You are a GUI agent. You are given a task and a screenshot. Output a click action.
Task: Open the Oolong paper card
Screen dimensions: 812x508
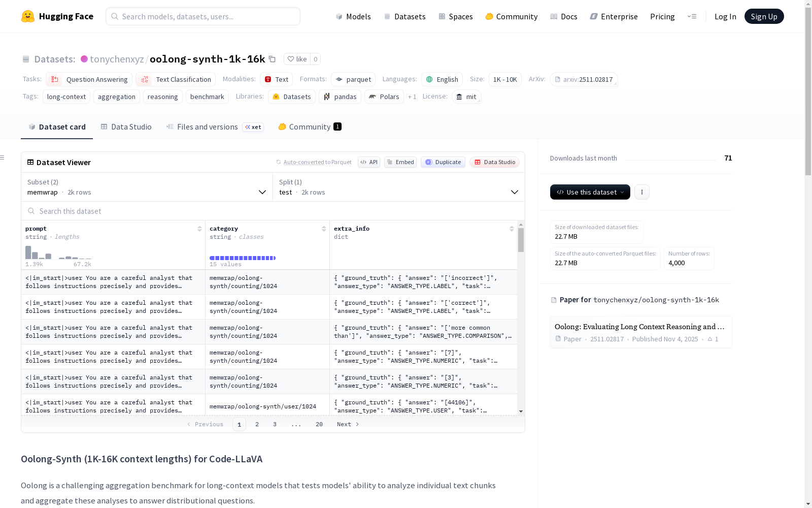641,332
